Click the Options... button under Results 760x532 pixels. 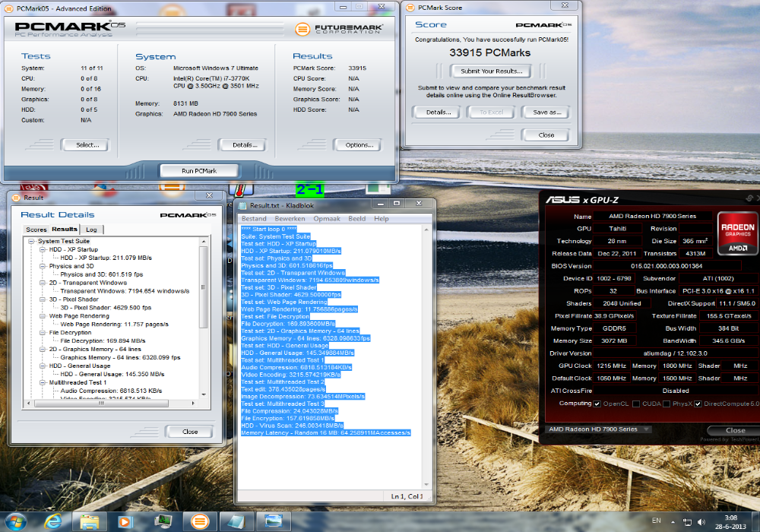[x=357, y=145]
